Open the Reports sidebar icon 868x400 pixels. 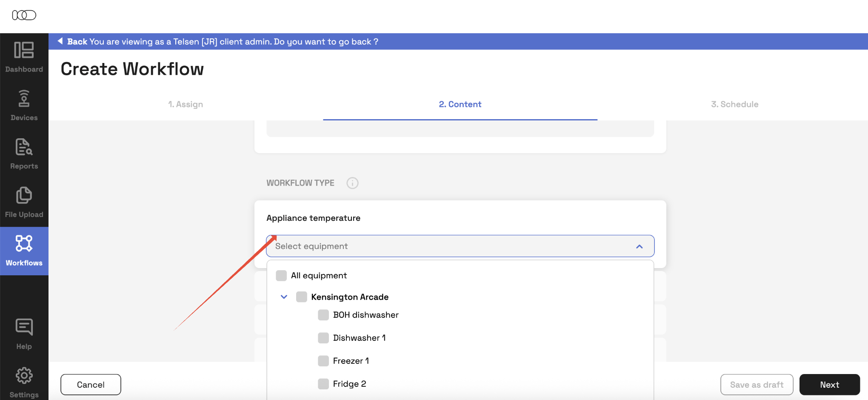(24, 148)
